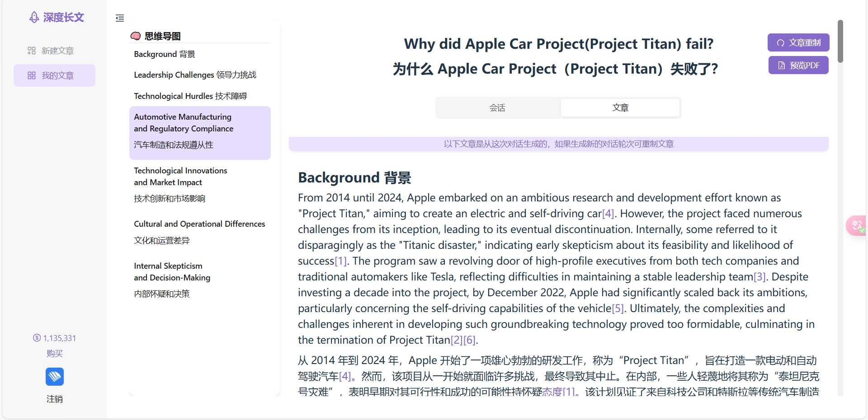
Task: Open citation [1] after likelihood of success
Action: click(x=340, y=261)
